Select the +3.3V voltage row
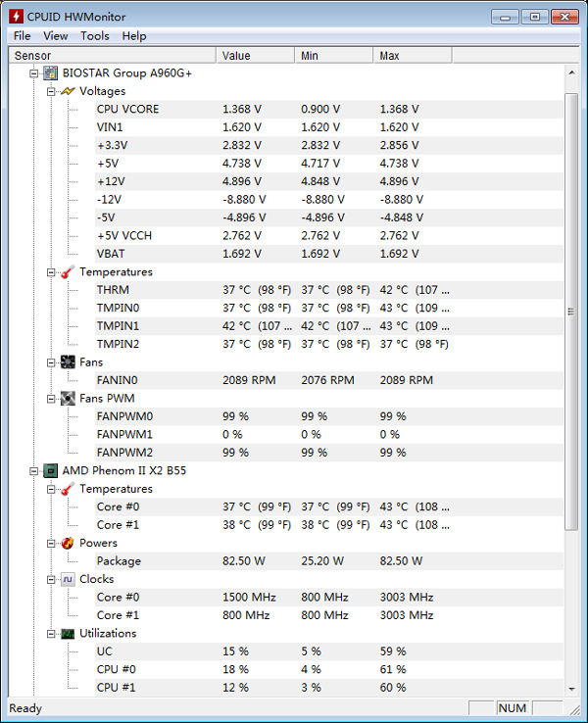Viewport: 588px width, 723px height. 329,145
